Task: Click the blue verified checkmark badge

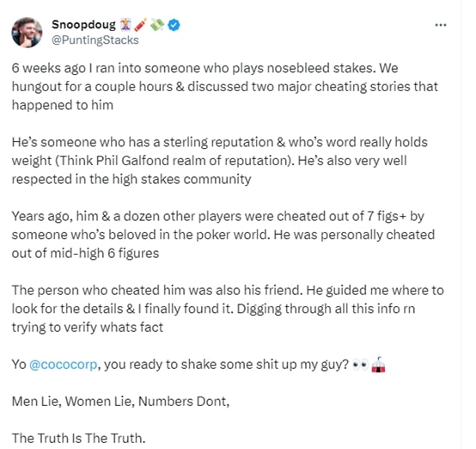Action: coord(174,25)
